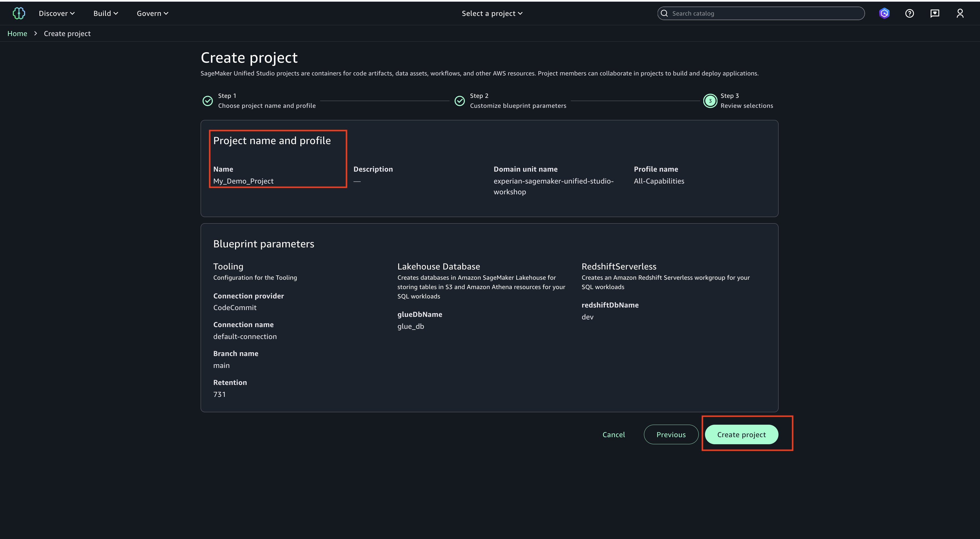Click the Step 2 completed checkmark icon
Image resolution: width=980 pixels, height=539 pixels.
(459, 101)
